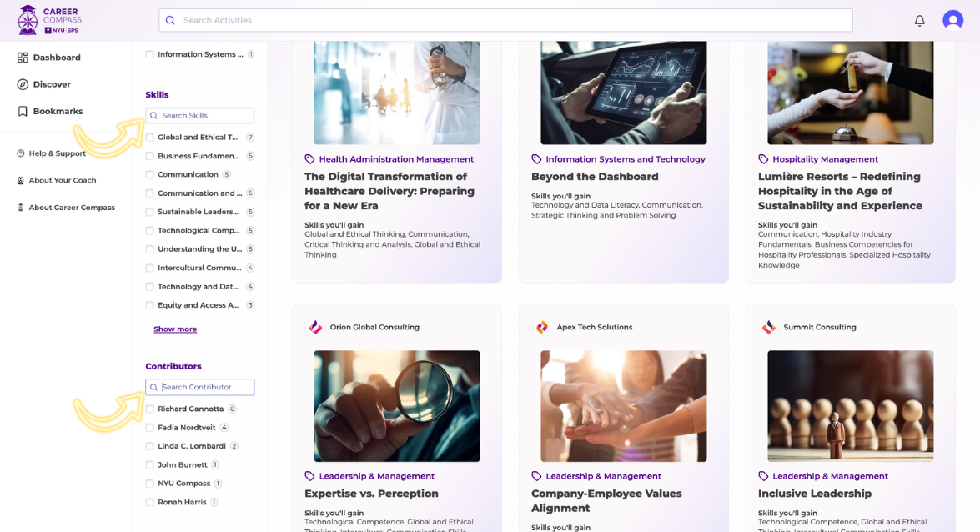This screenshot has height=532, width=980.
Task: Click the notification bell icon
Action: (x=919, y=21)
